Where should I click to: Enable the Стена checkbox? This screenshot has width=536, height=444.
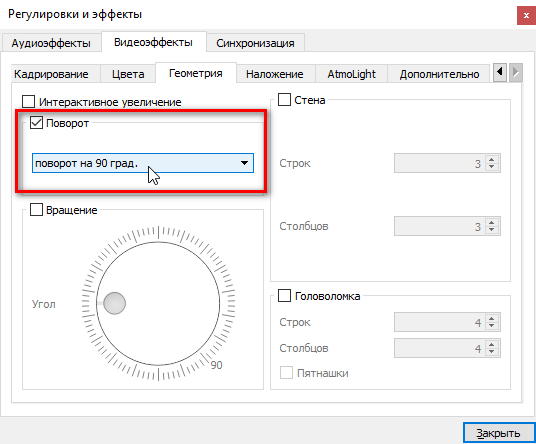pyautogui.click(x=284, y=99)
